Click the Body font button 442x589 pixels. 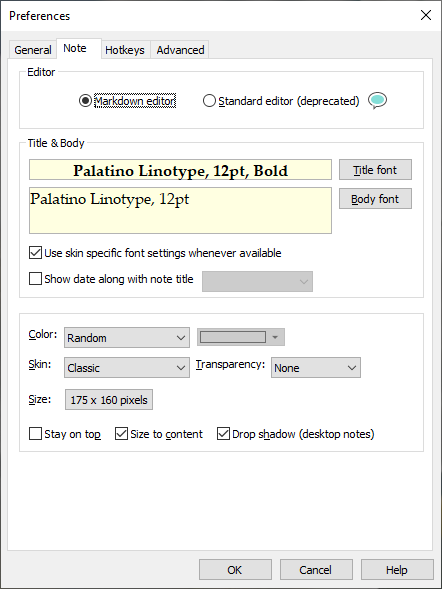(375, 199)
